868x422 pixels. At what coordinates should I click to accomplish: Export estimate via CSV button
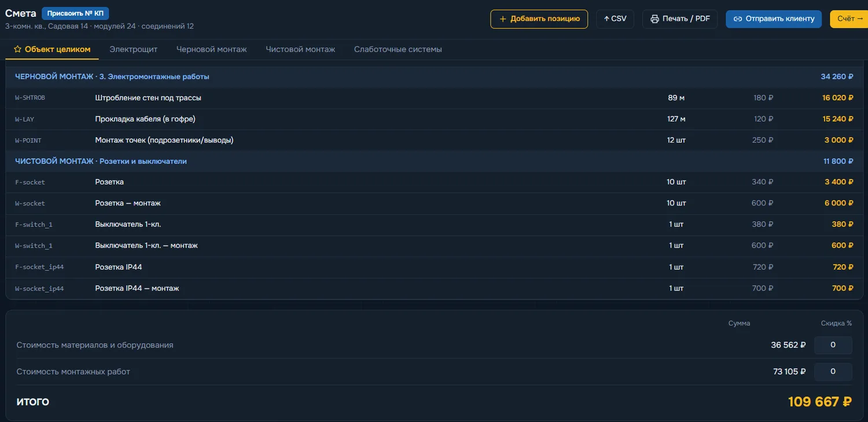pos(615,19)
